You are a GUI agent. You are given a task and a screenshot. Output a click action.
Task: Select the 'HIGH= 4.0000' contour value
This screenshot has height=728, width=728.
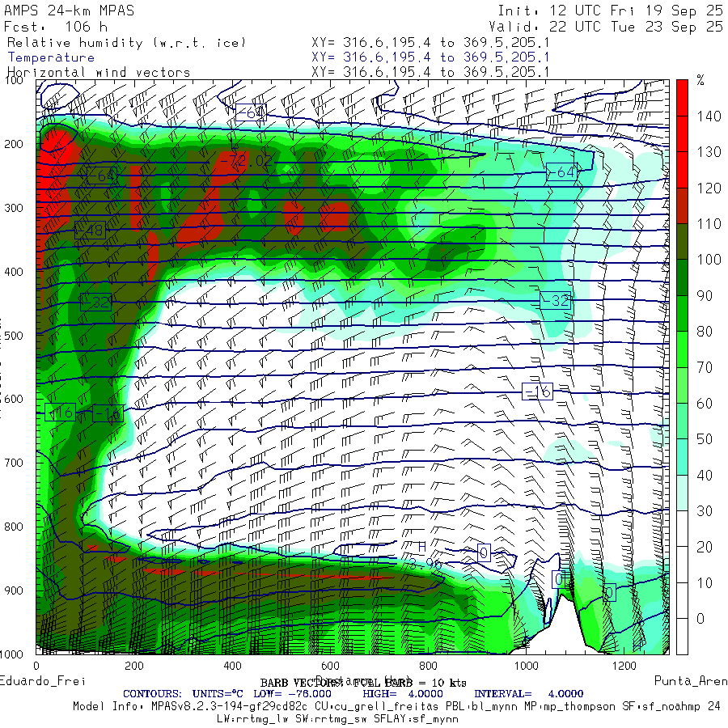coord(403,694)
